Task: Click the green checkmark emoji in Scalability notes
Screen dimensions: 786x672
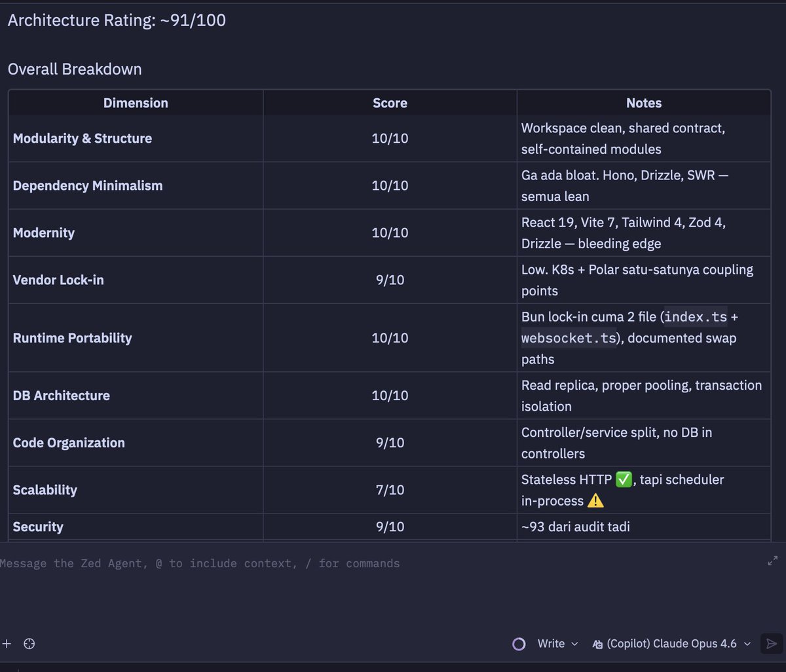Action: (624, 479)
